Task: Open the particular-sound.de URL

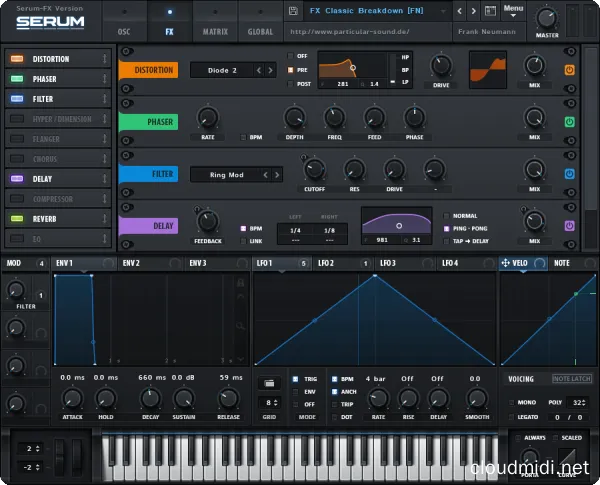Action: [349, 31]
